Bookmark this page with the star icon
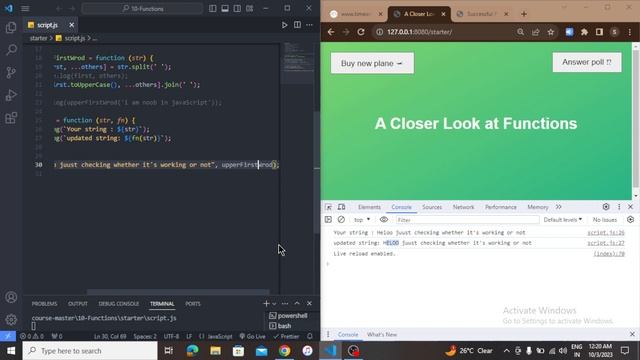This screenshot has height=360, width=640. pyautogui.click(x=551, y=32)
